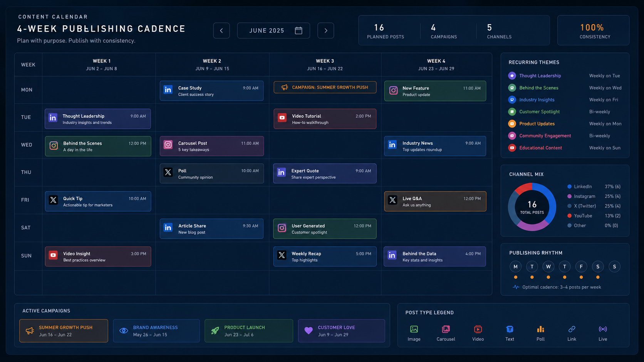Toggle the last S (Sunday) in Publishing Rhythm
This screenshot has height=362, width=644.
point(614,267)
